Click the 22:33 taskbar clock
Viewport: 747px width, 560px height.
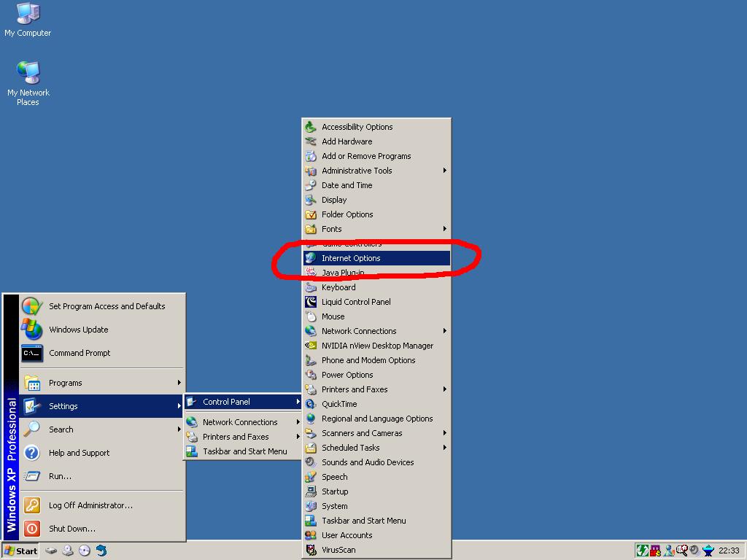(x=729, y=551)
